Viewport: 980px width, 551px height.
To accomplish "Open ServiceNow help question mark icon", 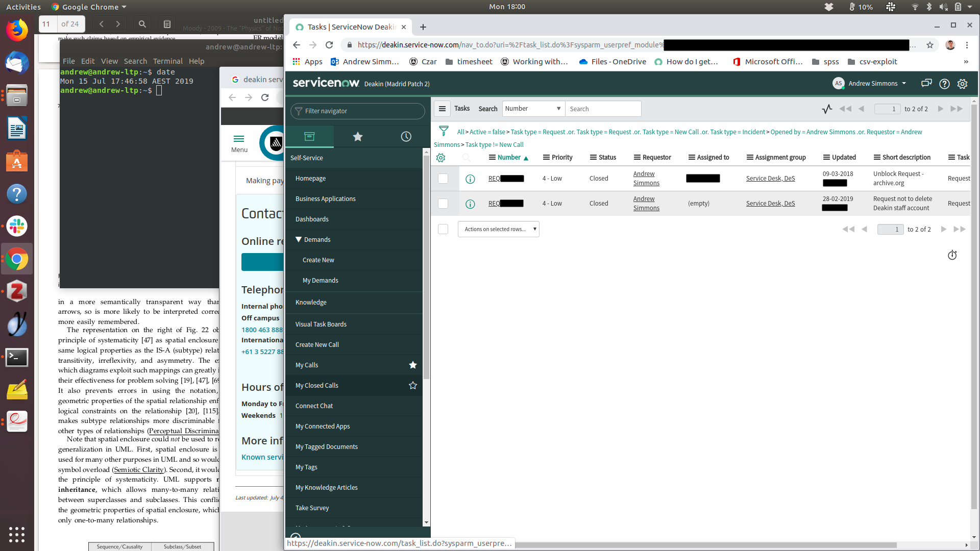I will [x=944, y=84].
